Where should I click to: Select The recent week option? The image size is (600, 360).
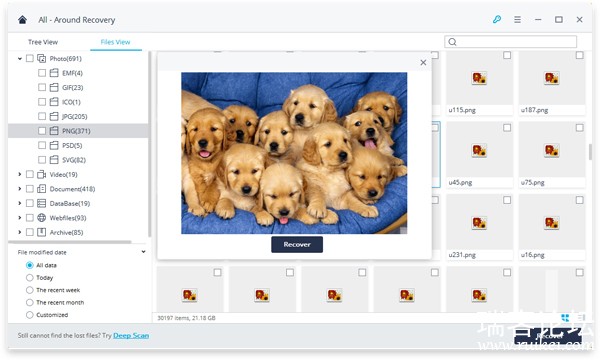click(x=29, y=290)
